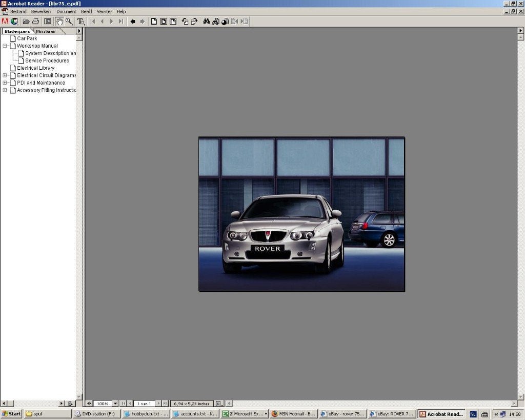Click the NL language indicator in tray
Viewport: 525px width, 420px height.
coord(473,414)
